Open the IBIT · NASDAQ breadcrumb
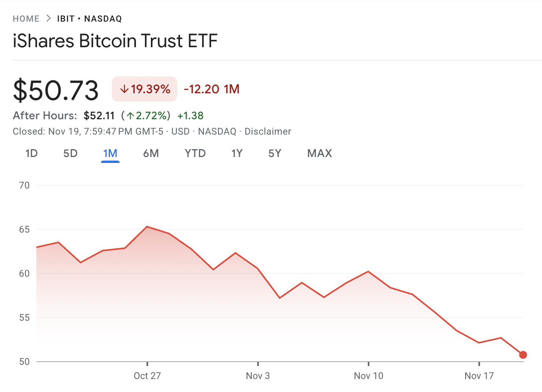This screenshot has width=542, height=392. (89, 18)
